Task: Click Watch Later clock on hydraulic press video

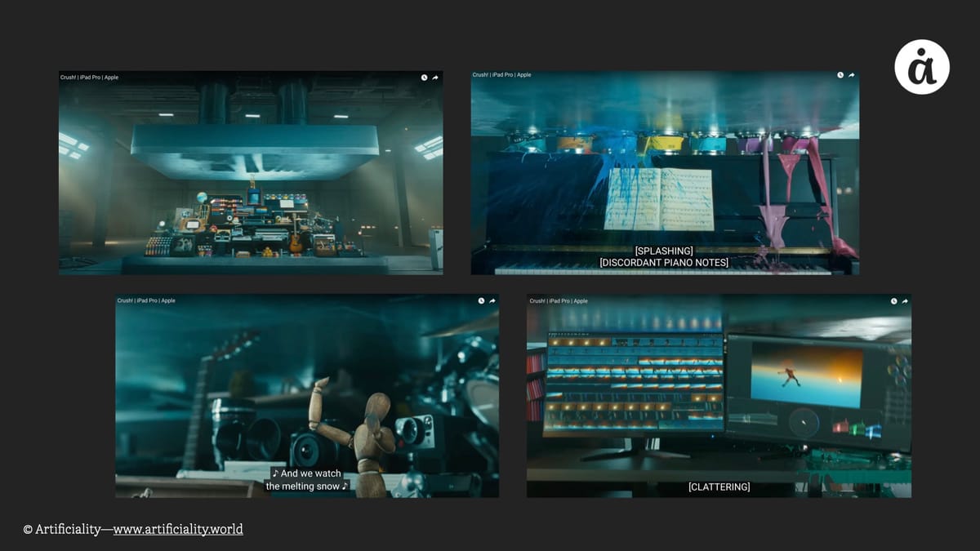Action: [424, 78]
